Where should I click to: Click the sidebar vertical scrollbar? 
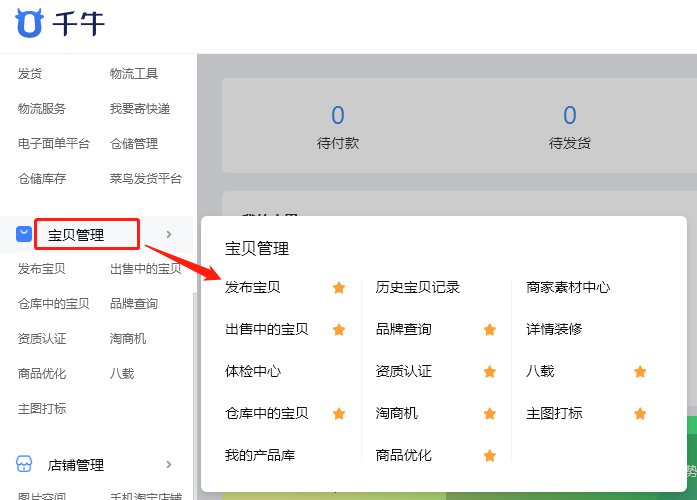pyautogui.click(x=194, y=396)
